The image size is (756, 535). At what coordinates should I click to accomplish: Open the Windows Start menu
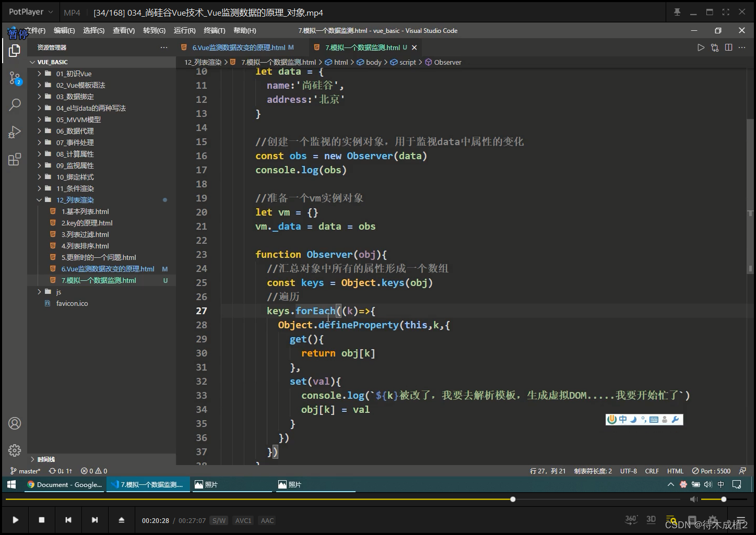tap(11, 484)
